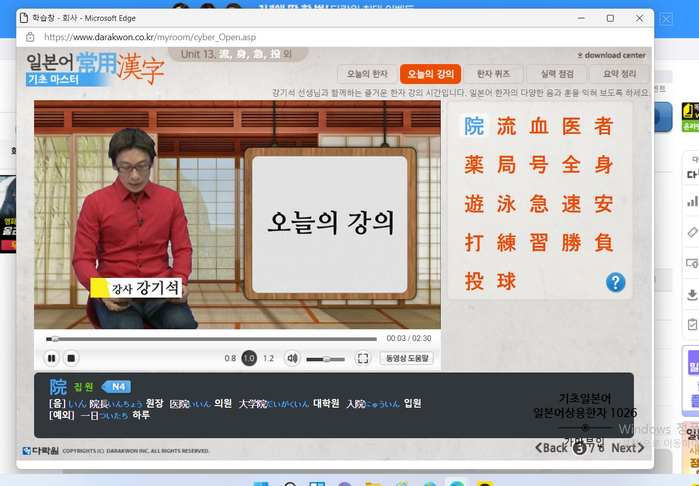Click the lecture video frame
Viewport: 699px width, 486px height.
(237, 214)
